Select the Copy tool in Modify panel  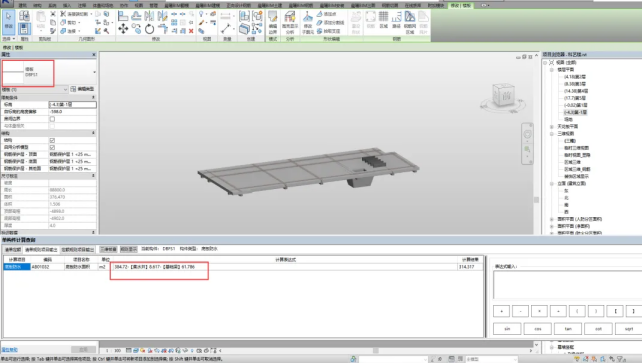136,29
